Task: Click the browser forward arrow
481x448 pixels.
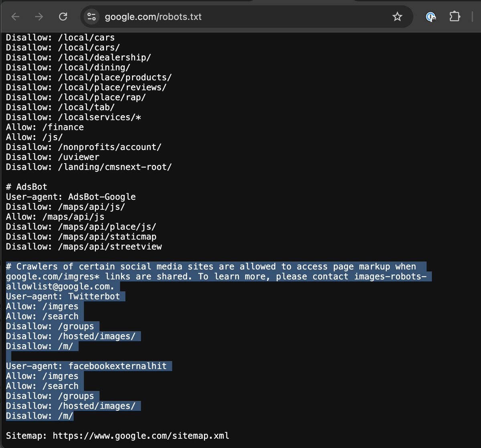Action: click(39, 16)
